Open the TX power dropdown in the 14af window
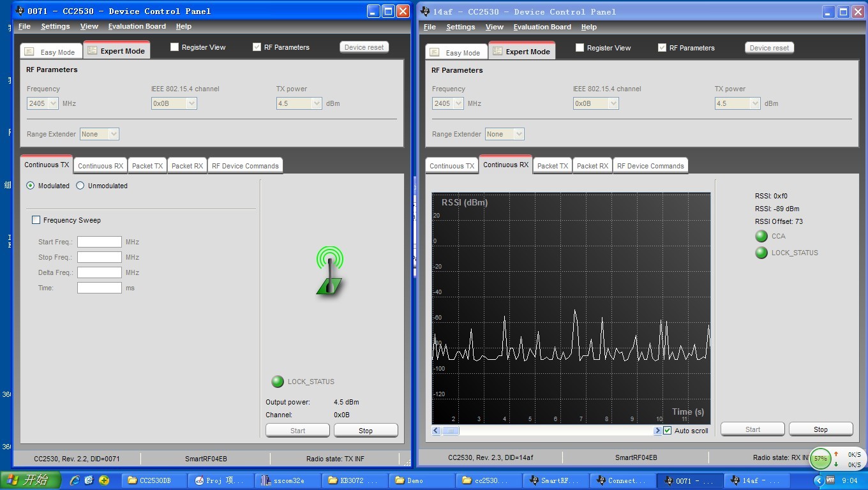Image resolution: width=868 pixels, height=490 pixels. 737,103
